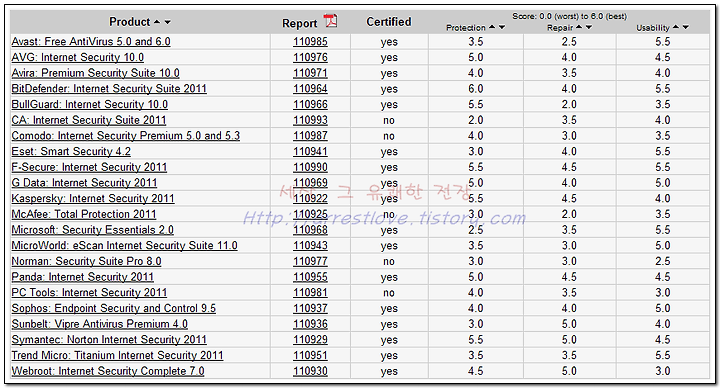The image size is (720, 388).
Task: Click the PDF icon beside Report header
Action: [330, 21]
